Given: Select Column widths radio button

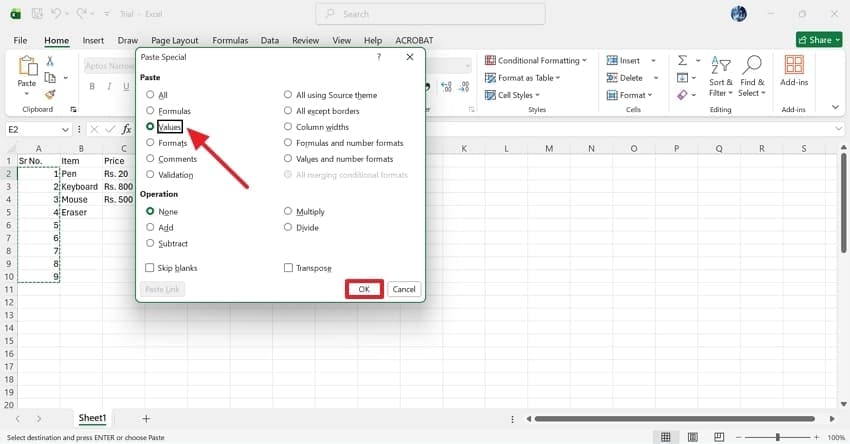Looking at the screenshot, I should click(288, 126).
